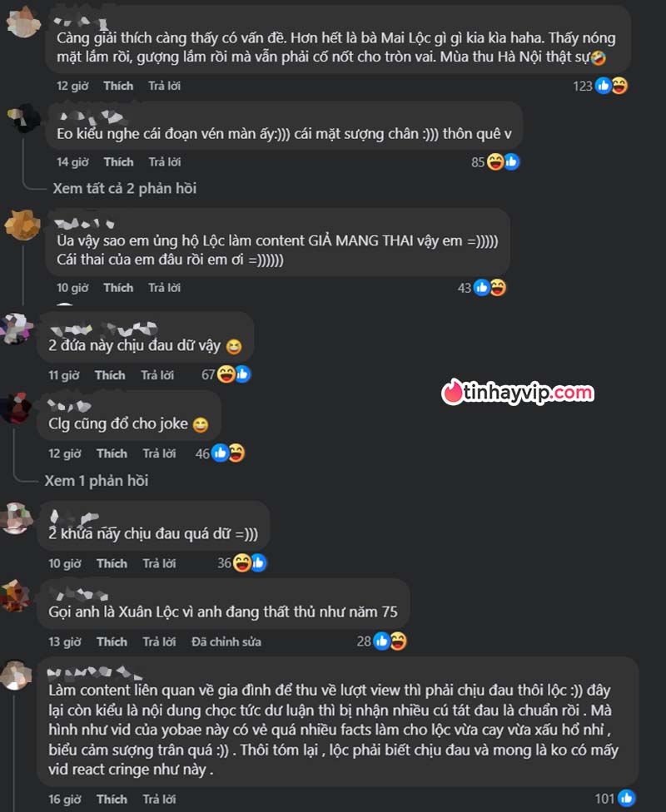666x812 pixels.
Task: Expand 'Xem tất cả 2 phản hồi' replies
Action: 124,188
